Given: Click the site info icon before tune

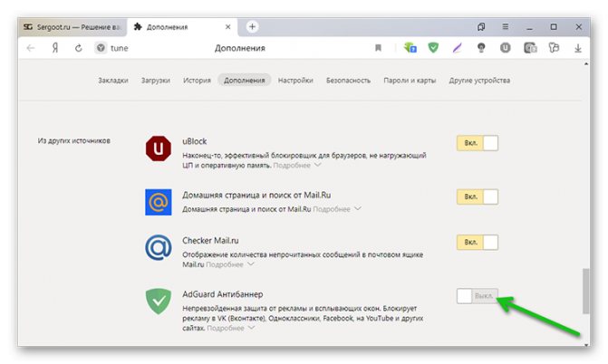Looking at the screenshot, I should [101, 48].
